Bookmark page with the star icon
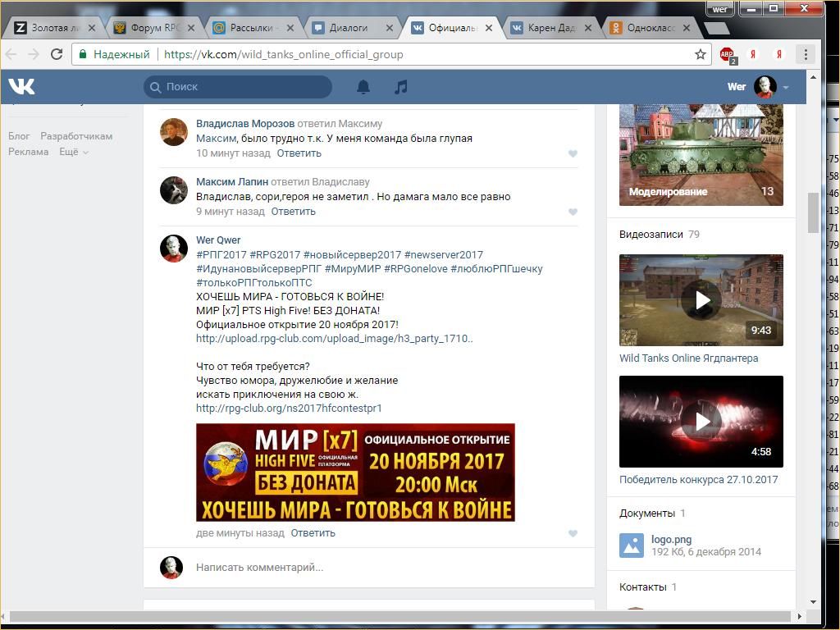 point(700,54)
